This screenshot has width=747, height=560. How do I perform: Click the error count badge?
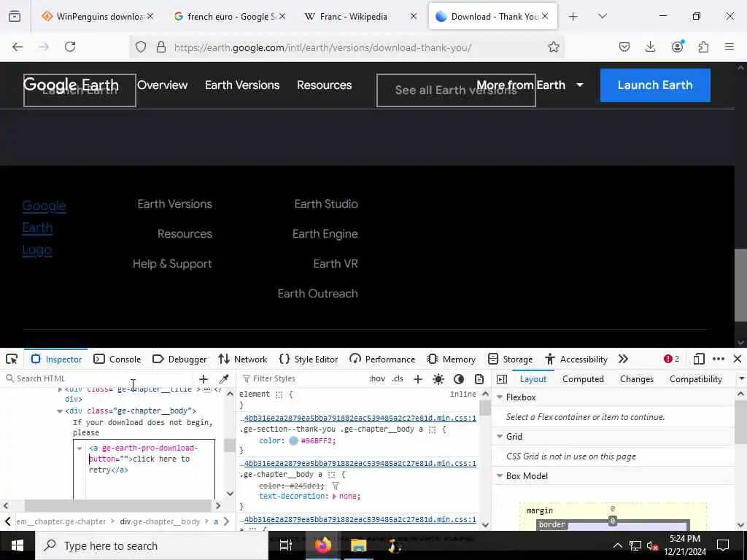click(x=671, y=359)
